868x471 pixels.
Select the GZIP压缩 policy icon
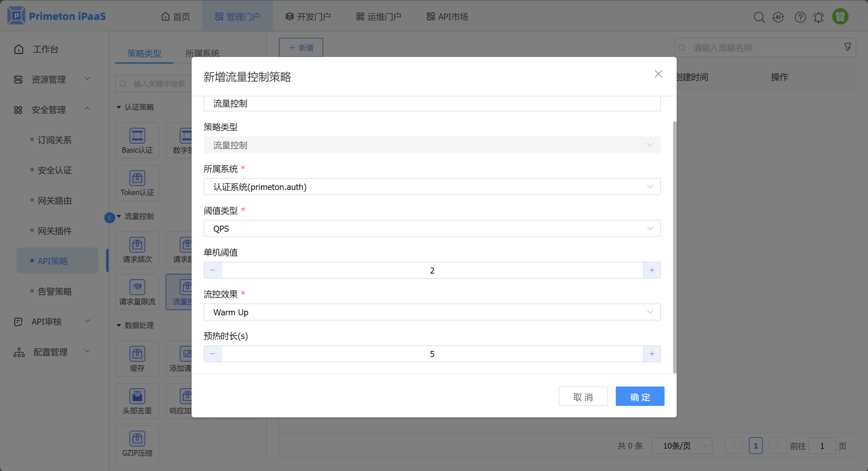click(137, 443)
